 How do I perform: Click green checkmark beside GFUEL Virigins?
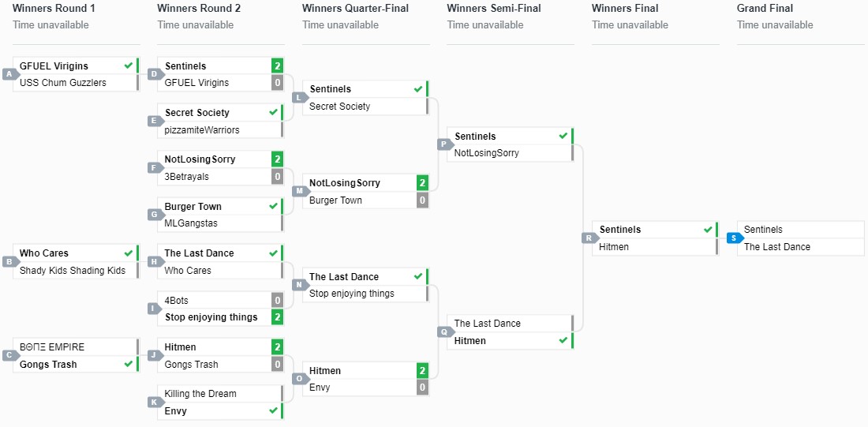tap(129, 66)
